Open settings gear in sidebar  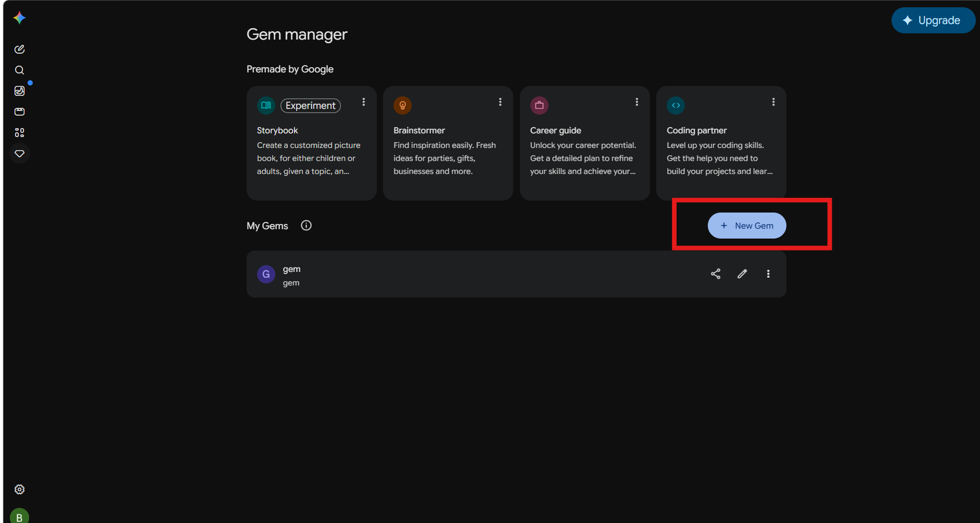tap(19, 489)
